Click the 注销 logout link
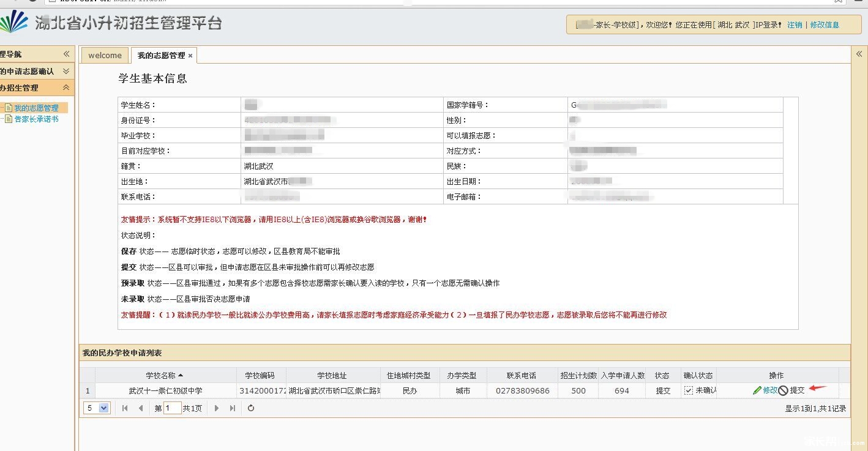The image size is (868, 451). tap(795, 25)
